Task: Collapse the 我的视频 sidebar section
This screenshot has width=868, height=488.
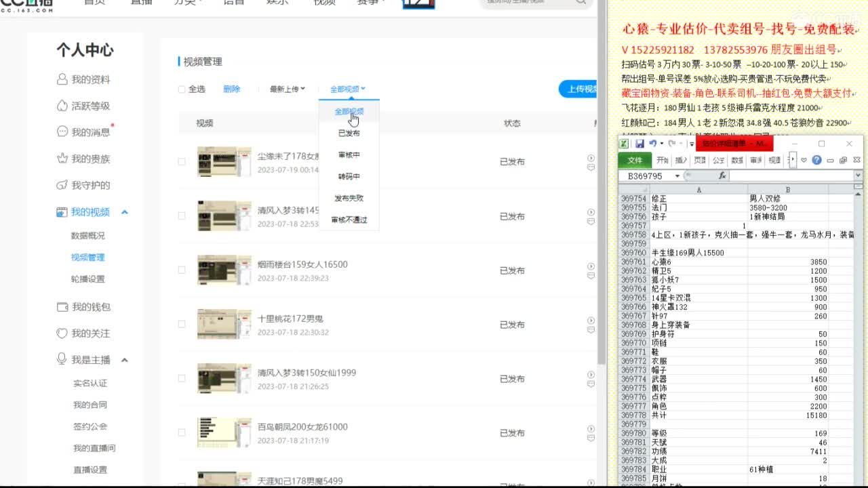Action: [x=124, y=211]
